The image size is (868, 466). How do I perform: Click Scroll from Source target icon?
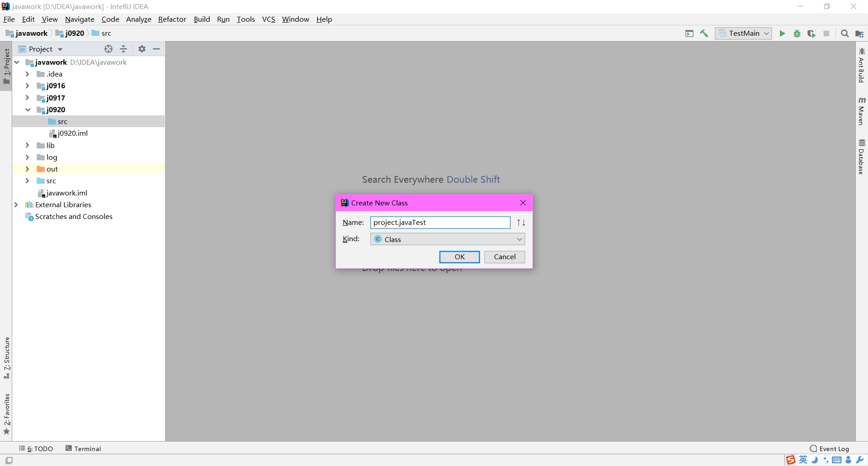click(108, 49)
